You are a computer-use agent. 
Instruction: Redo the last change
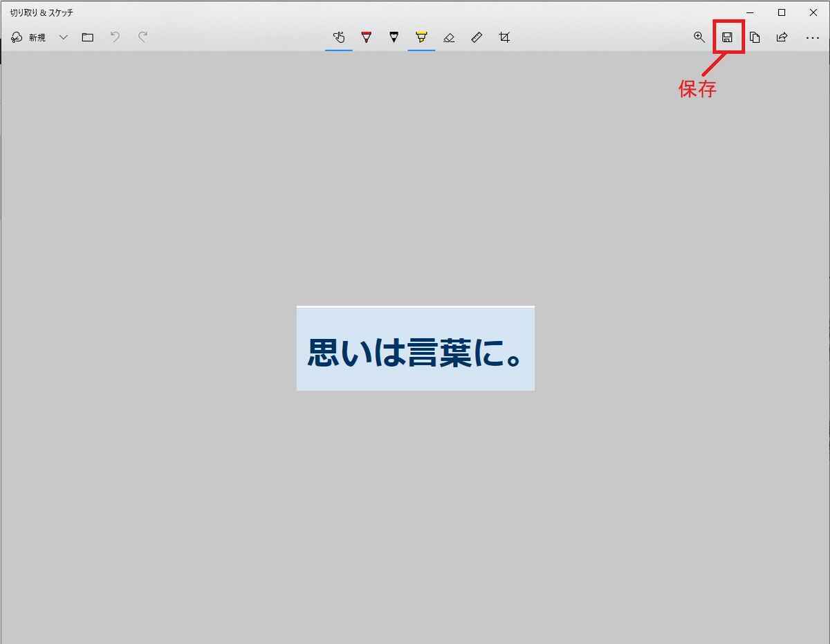142,37
